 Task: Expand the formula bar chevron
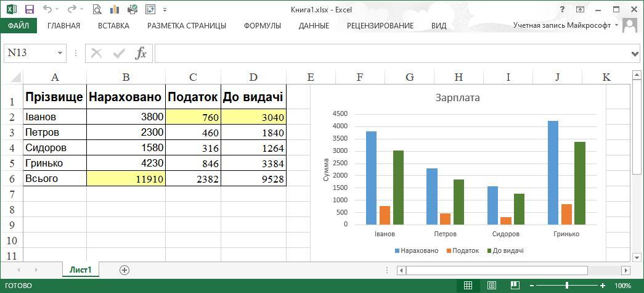[635, 54]
